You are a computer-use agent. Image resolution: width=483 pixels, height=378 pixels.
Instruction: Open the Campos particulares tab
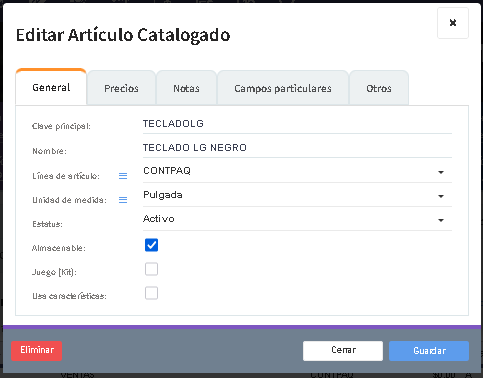tap(283, 88)
